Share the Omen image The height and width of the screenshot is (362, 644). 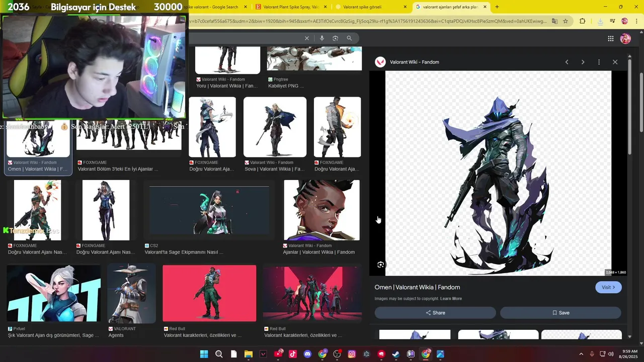435,313
